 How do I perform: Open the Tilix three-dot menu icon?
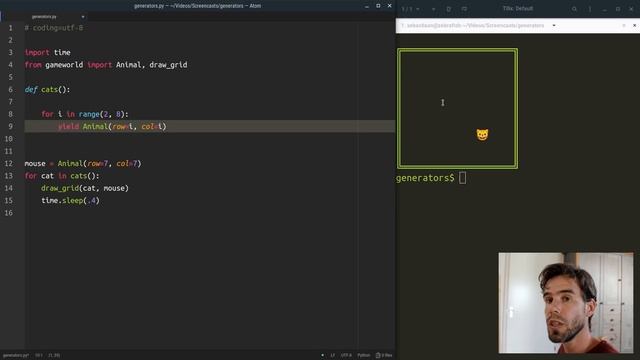point(590,9)
